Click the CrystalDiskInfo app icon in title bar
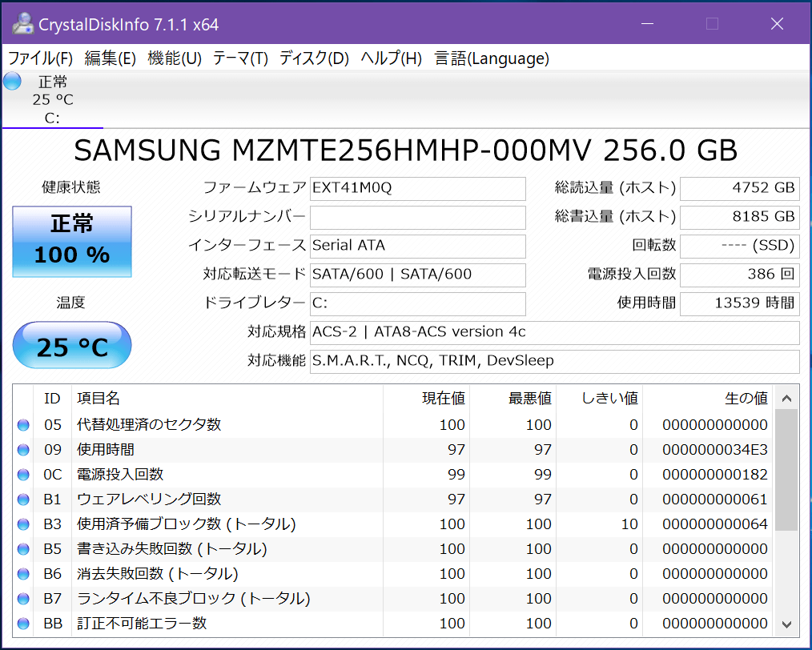Image resolution: width=812 pixels, height=650 pixels. (22, 24)
